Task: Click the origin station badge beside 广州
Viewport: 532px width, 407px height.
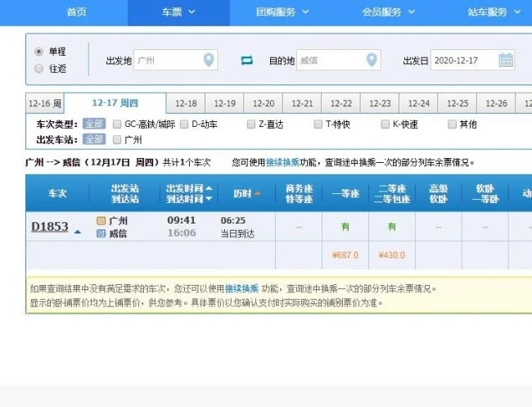Action: click(x=101, y=221)
